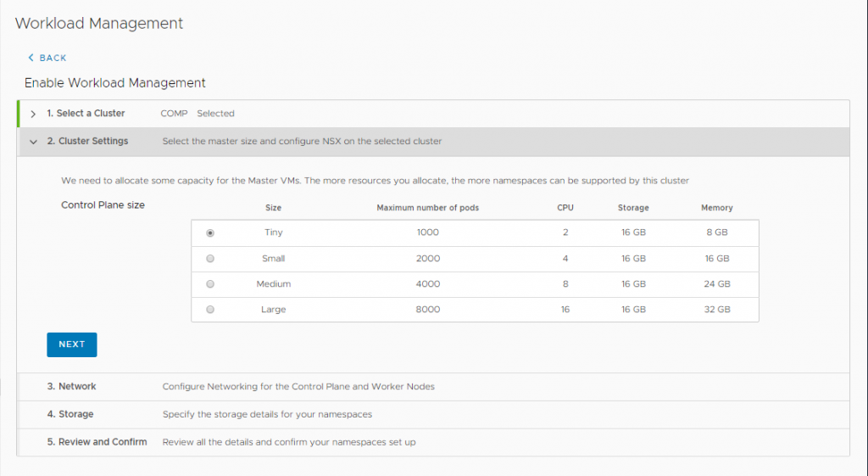Click the Medium size label
The height and width of the screenshot is (476, 868).
[x=273, y=284]
